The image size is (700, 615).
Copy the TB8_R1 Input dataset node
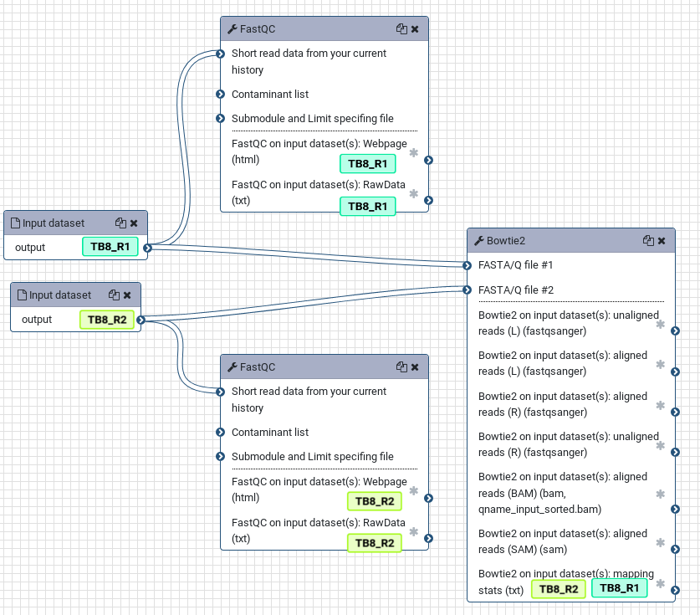pyautogui.click(x=120, y=223)
